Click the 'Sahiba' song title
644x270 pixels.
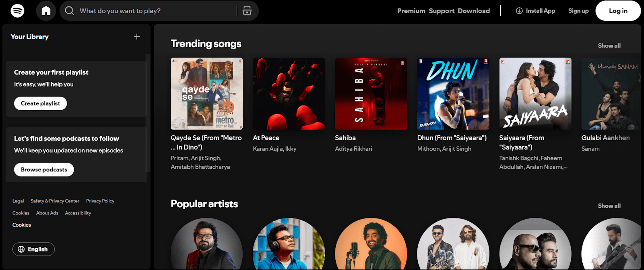(x=345, y=138)
